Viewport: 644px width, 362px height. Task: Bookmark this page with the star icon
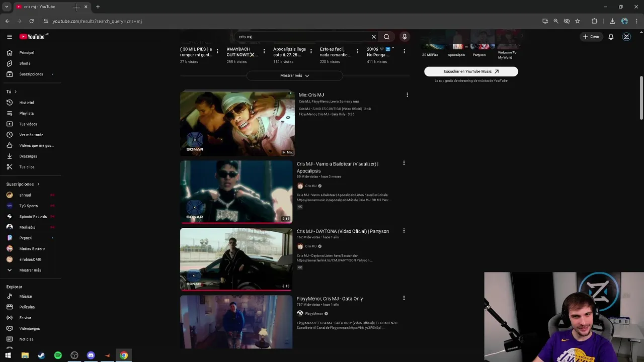click(x=578, y=21)
